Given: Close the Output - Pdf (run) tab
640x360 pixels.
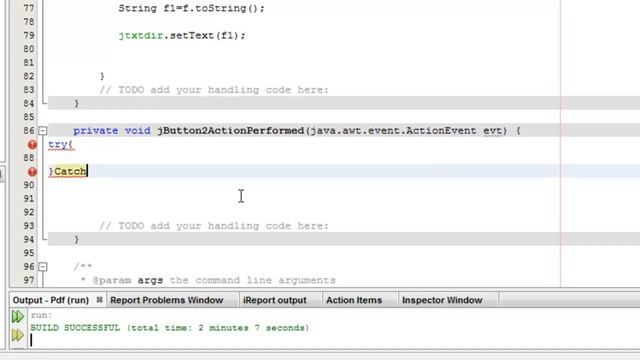Looking at the screenshot, I should [99, 300].
